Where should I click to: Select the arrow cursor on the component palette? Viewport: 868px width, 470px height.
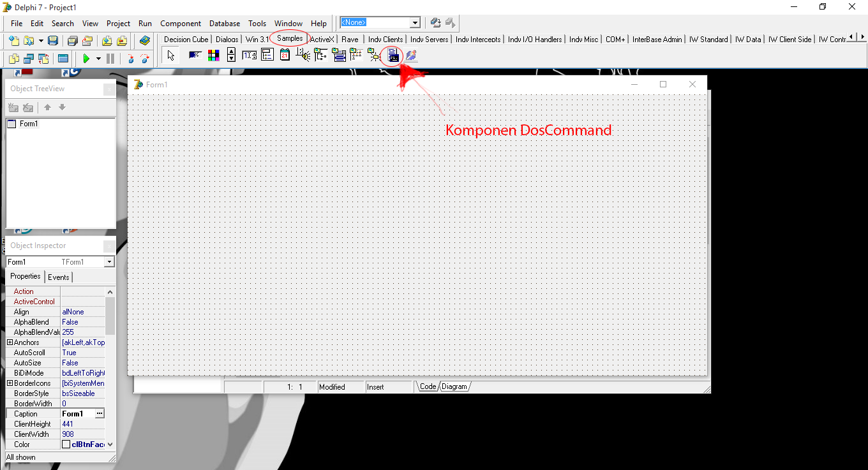tap(170, 55)
